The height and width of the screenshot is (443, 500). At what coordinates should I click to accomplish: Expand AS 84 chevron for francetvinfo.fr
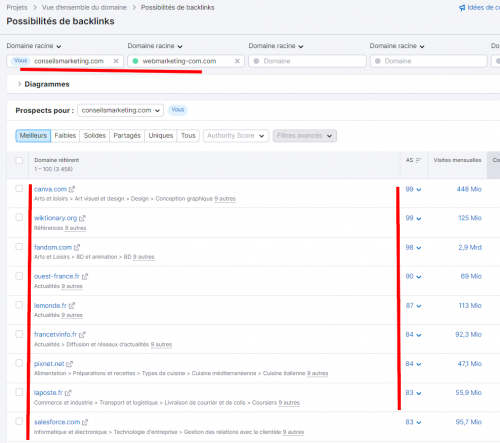tap(419, 335)
